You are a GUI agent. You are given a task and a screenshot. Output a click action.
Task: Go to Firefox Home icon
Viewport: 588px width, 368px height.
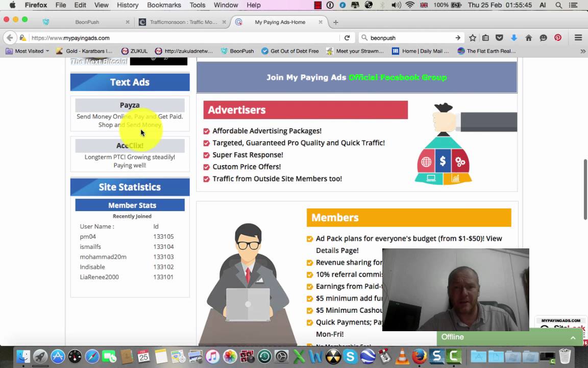[529, 38]
